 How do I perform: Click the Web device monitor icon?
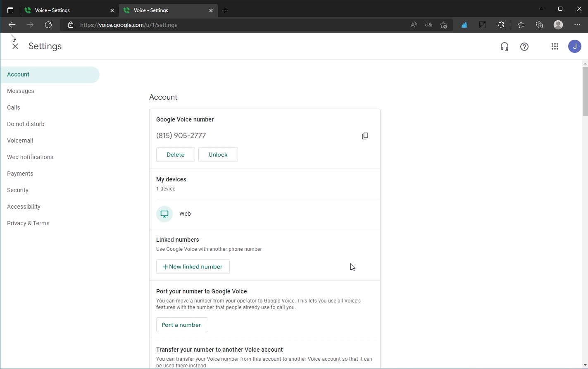tap(164, 214)
